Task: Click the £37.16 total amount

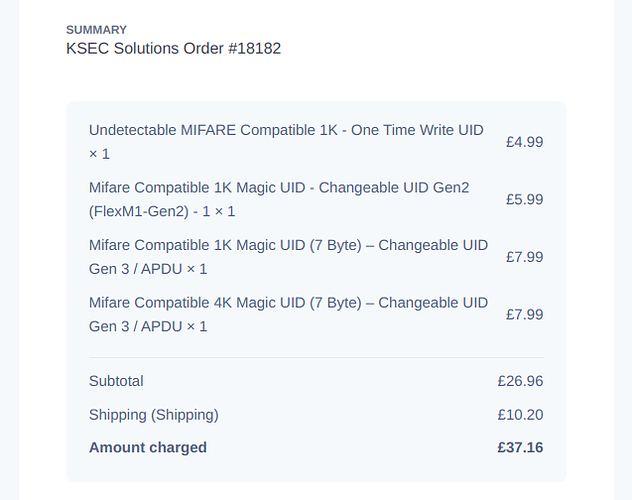Action: [x=520, y=448]
